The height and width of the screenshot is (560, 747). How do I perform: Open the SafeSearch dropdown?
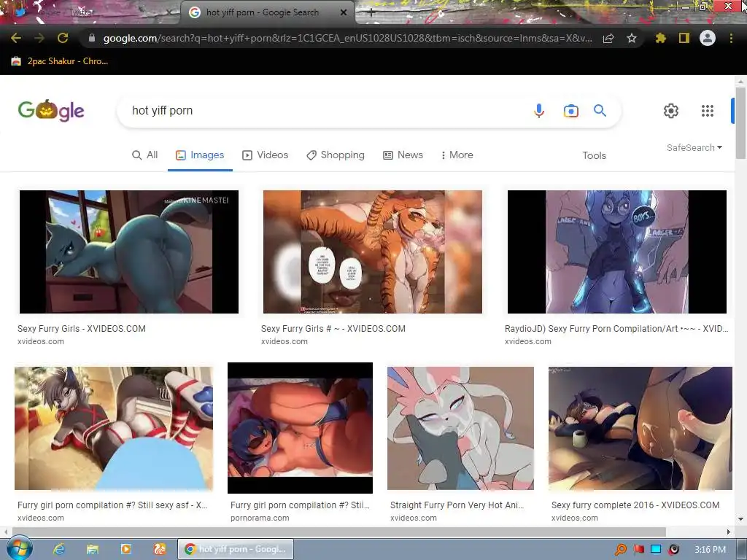(x=694, y=147)
